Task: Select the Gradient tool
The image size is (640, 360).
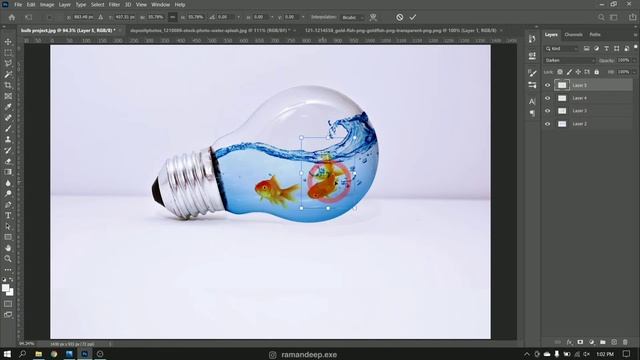Action: tap(8, 172)
